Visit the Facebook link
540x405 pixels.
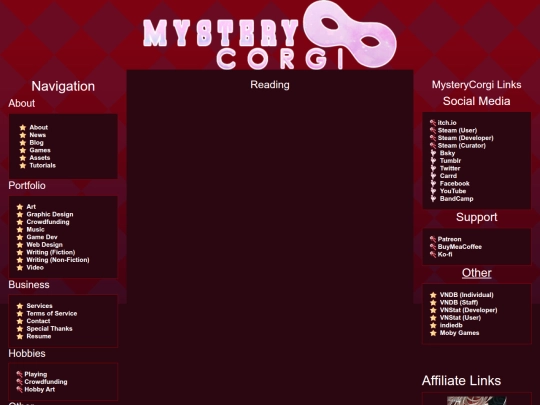(x=454, y=183)
